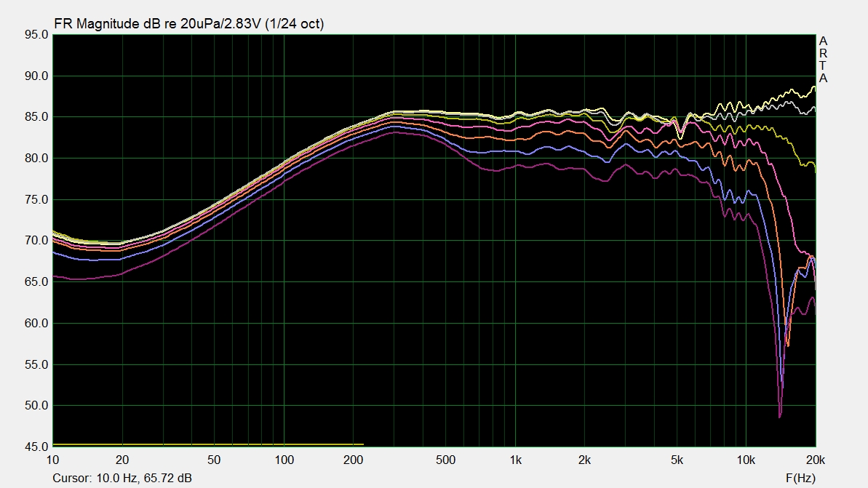Image resolution: width=868 pixels, height=488 pixels.
Task: Click the 2k frequency axis label
Action: [584, 460]
